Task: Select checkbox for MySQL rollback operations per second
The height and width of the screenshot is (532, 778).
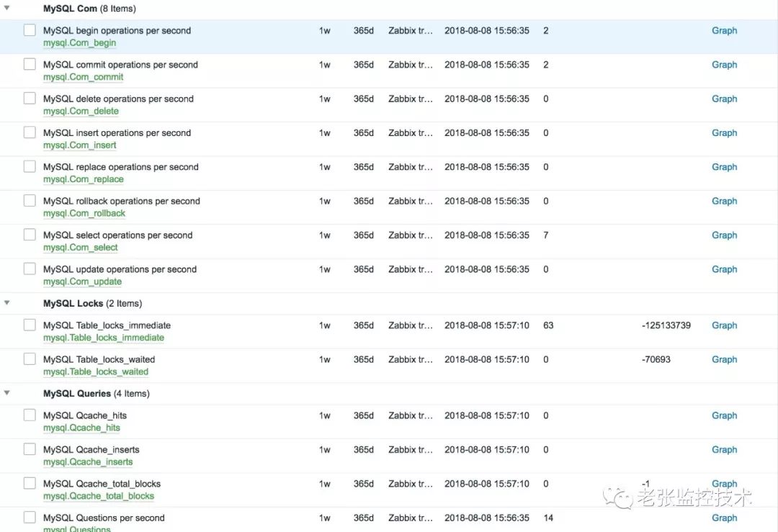Action: (30, 201)
